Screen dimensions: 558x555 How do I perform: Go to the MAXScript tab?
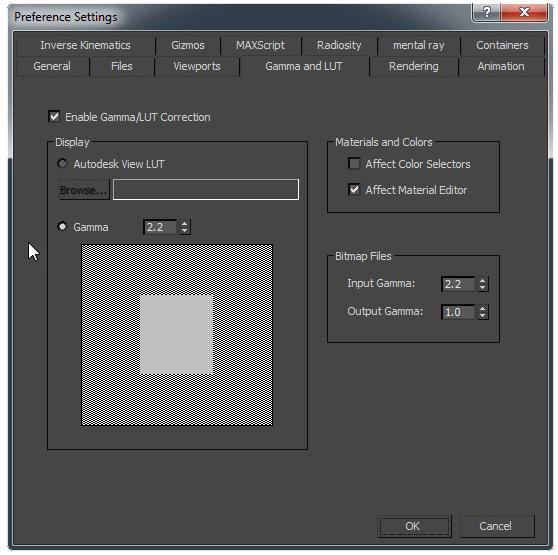tap(260, 45)
